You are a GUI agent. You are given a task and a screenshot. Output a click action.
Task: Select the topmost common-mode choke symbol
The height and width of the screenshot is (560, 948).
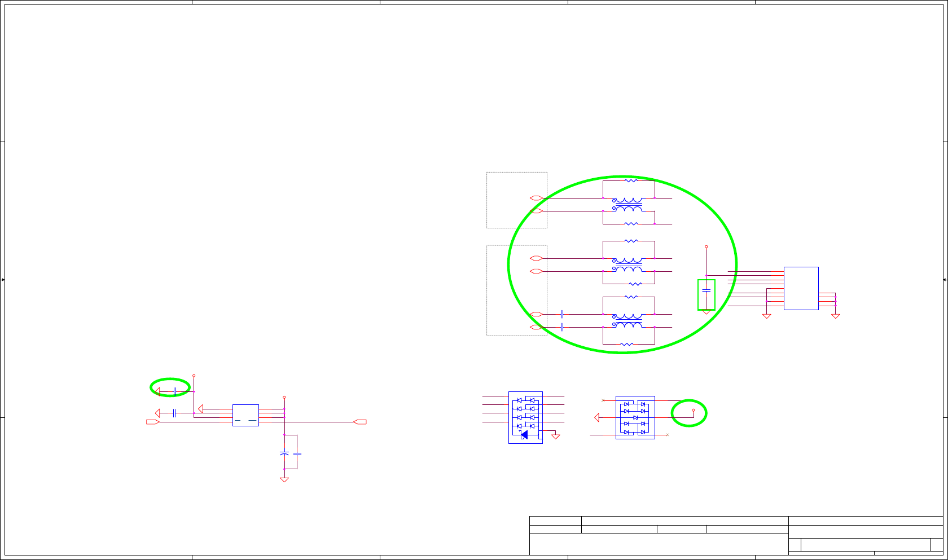tap(627, 204)
